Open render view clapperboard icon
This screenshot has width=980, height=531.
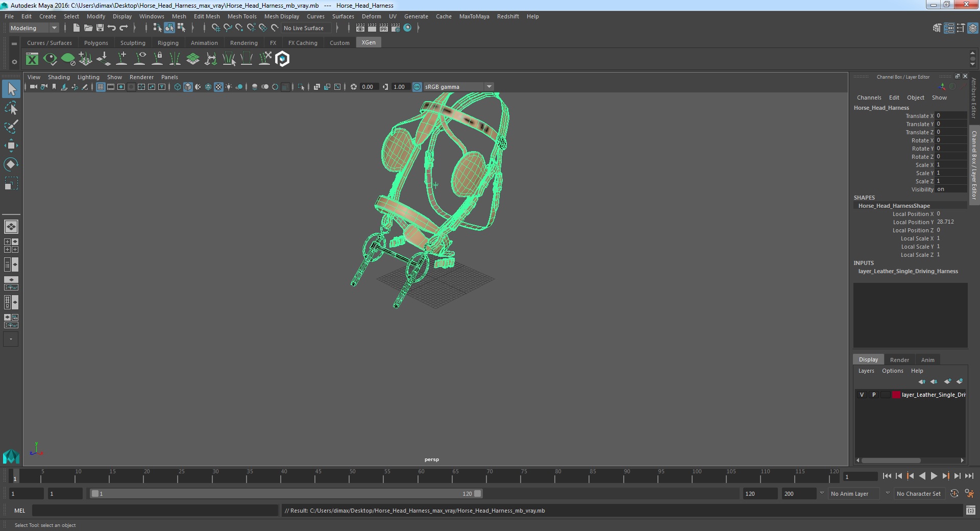click(360, 28)
